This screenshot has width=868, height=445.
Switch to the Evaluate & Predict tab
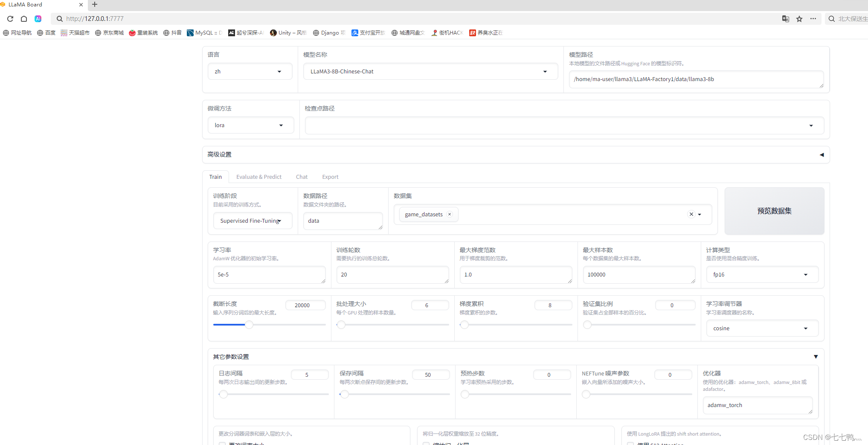coord(258,177)
